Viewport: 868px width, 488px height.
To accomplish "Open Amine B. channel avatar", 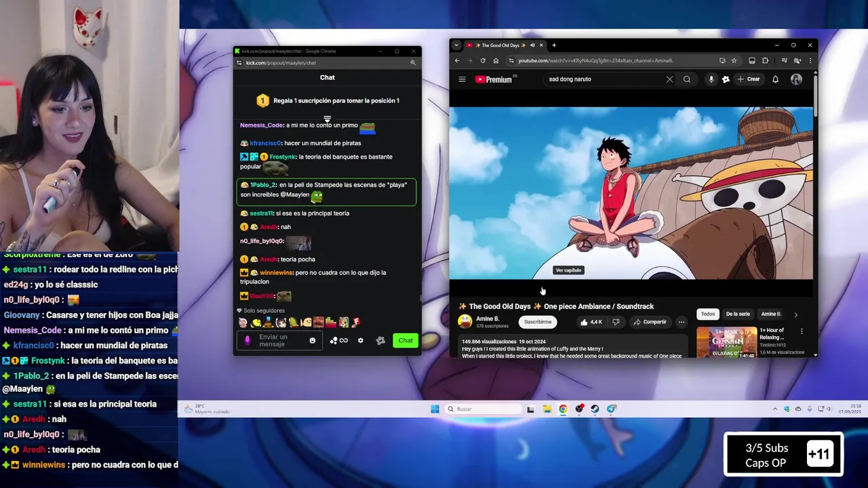I will point(465,322).
